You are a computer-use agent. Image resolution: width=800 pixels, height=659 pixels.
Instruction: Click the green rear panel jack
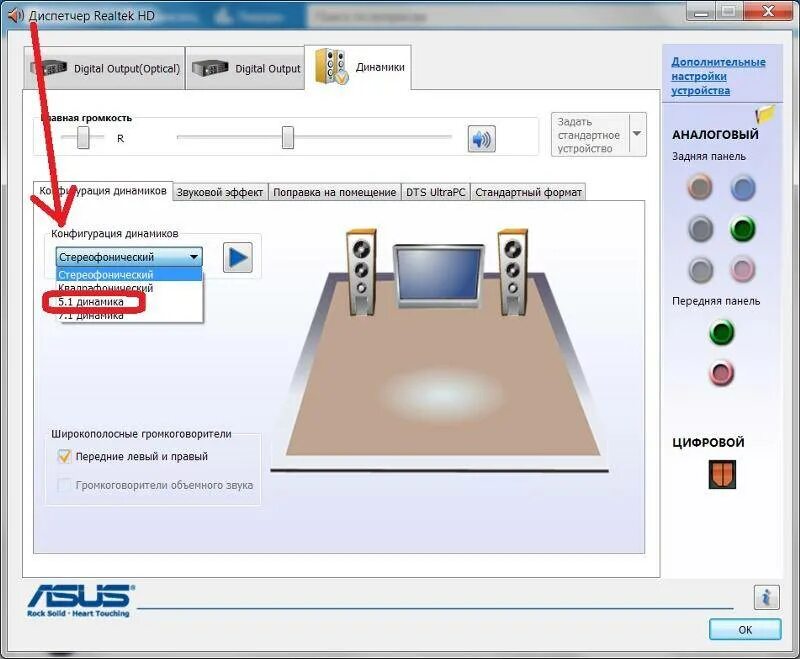click(x=742, y=229)
